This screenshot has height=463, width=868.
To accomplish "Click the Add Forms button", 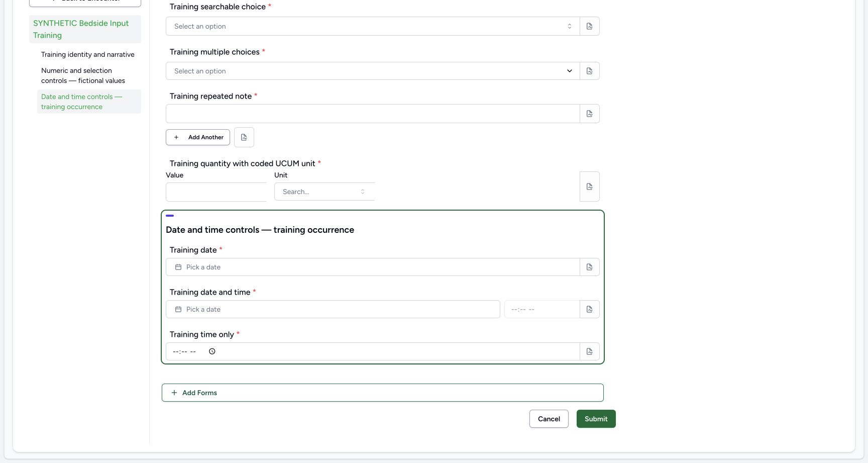I will coord(383,393).
